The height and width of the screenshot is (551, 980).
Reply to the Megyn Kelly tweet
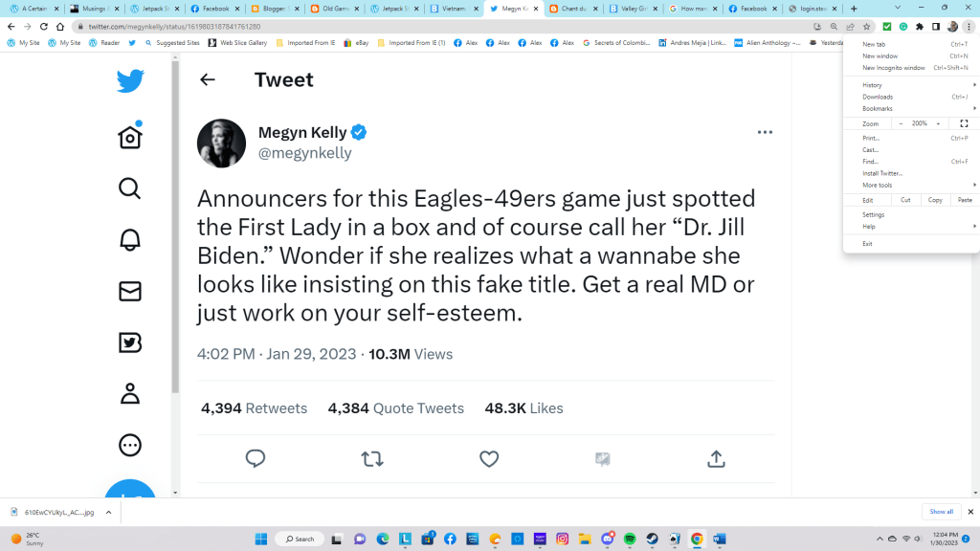pyautogui.click(x=256, y=459)
